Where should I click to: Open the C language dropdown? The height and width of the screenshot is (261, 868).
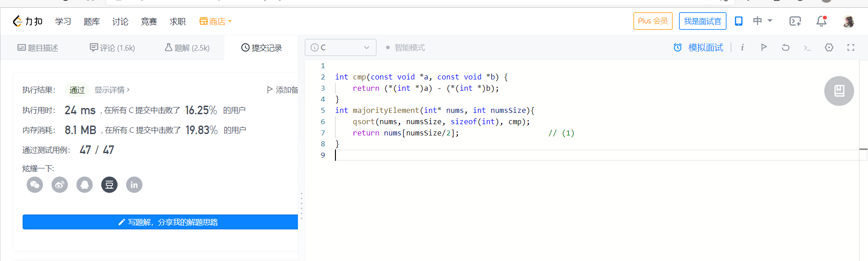pos(340,47)
